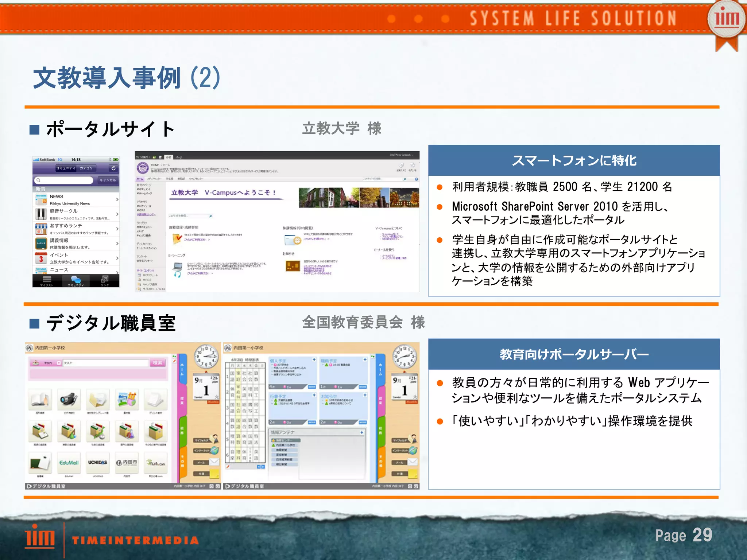Select the メディアセンター tab in V-Campus navigation
This screenshot has height=560, width=747.
154,179
